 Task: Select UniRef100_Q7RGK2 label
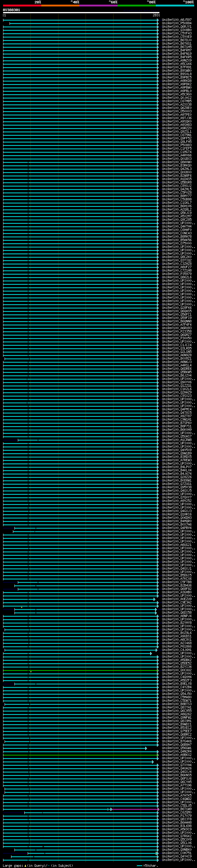(x=176, y=836)
